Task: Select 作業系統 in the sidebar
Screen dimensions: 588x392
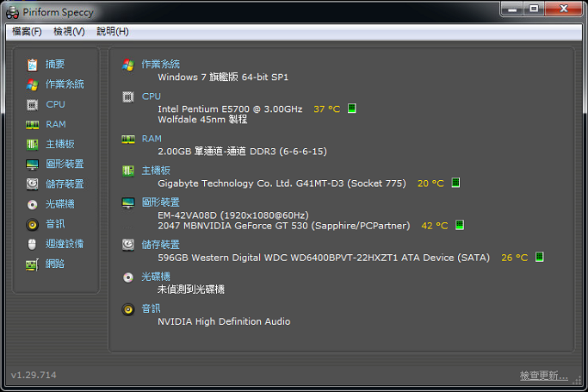Action: click(x=65, y=84)
